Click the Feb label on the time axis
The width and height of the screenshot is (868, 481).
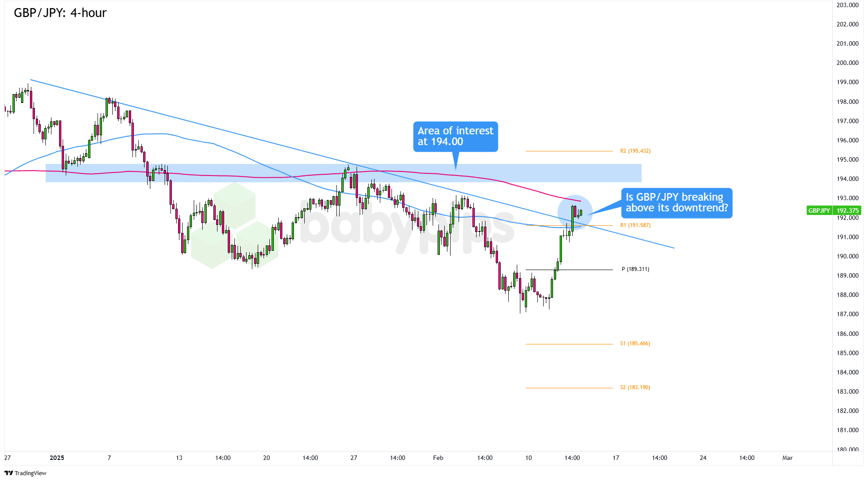click(438, 458)
